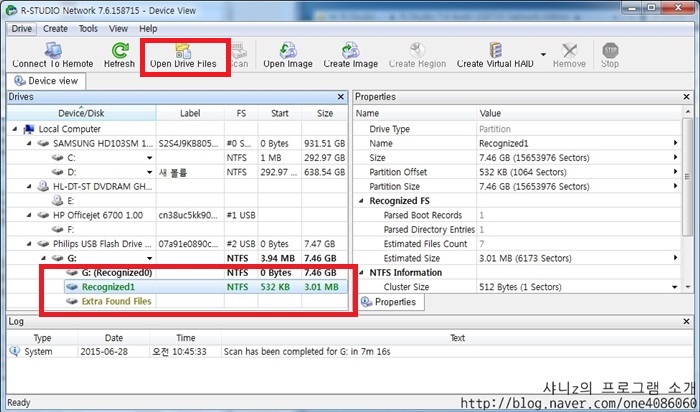Collapse the Recognized FS properties group
Screen dimensions: 700x412
tap(361, 201)
